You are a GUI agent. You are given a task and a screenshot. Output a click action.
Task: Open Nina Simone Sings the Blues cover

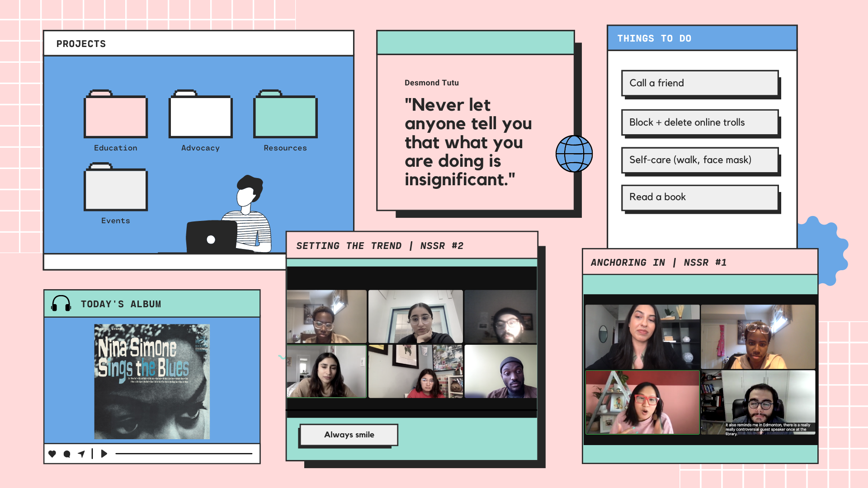[x=152, y=382]
